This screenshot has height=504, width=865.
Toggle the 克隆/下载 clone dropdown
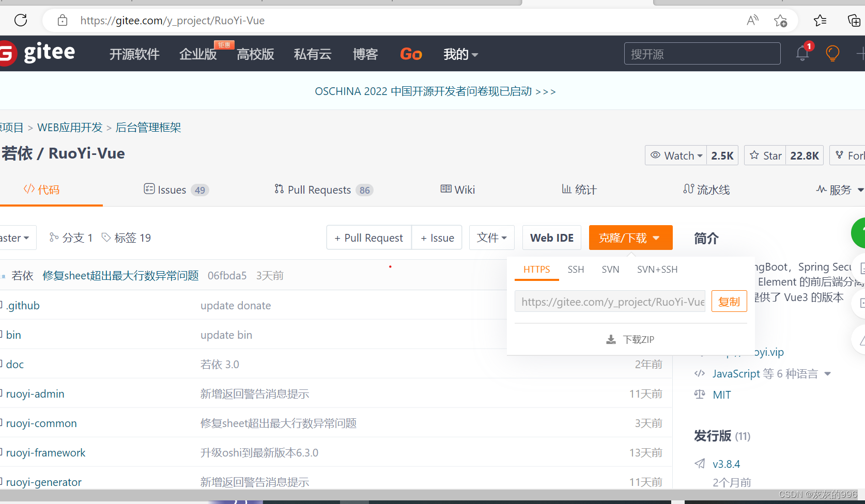click(630, 238)
